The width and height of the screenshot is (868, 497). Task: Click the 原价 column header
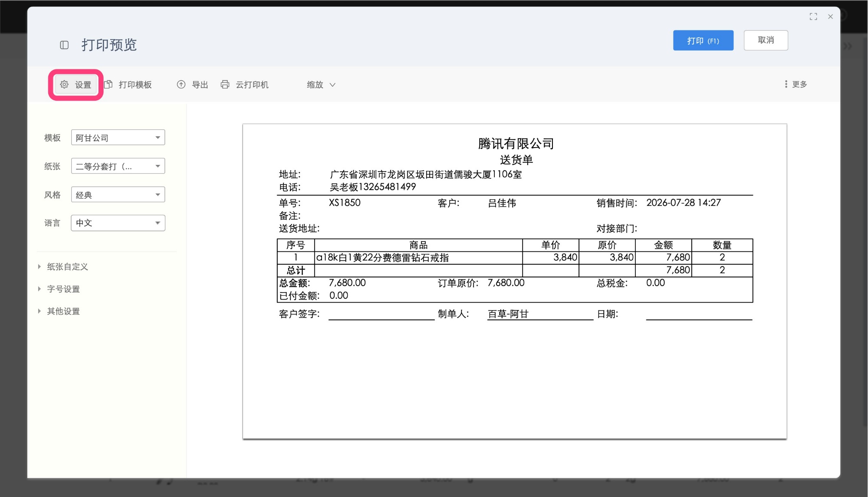[607, 245]
